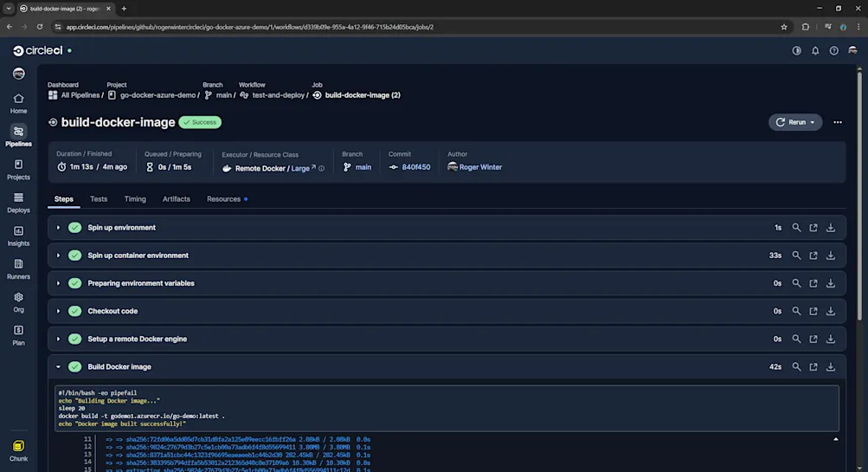Download Checkout code step output
The height and width of the screenshot is (472, 868).
(831, 311)
